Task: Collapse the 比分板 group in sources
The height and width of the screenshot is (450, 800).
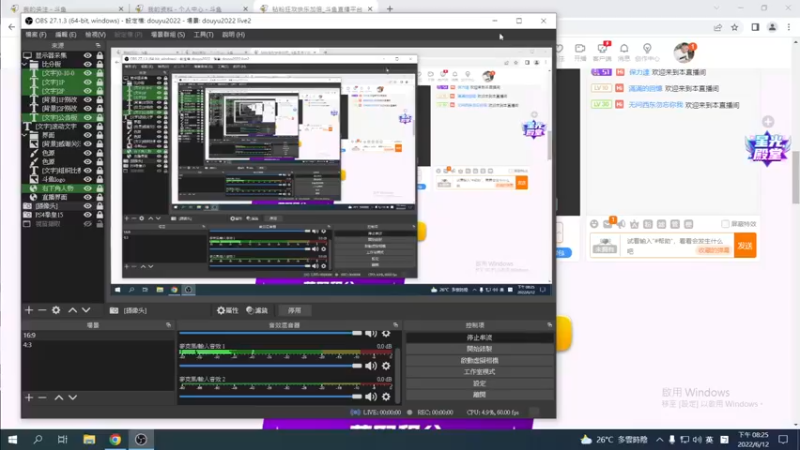Action: [24, 64]
